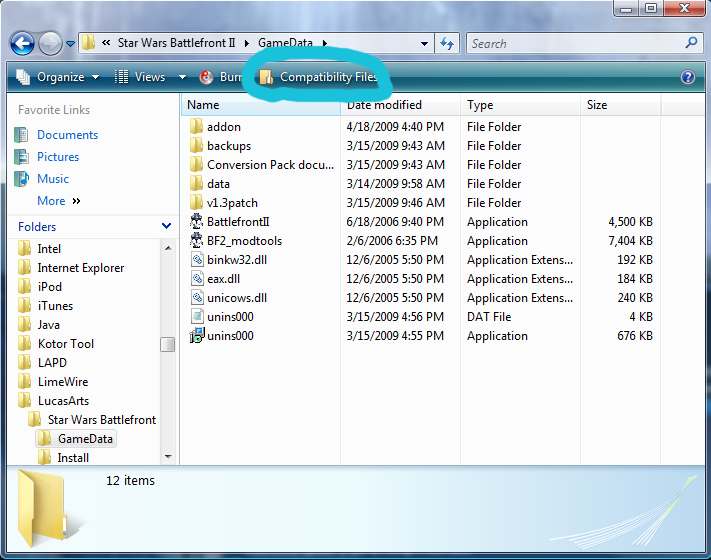Open Music favorite link

coord(53,179)
